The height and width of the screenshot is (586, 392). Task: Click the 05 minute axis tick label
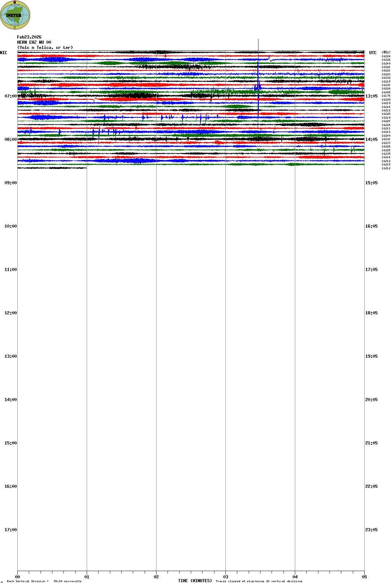tap(364, 577)
